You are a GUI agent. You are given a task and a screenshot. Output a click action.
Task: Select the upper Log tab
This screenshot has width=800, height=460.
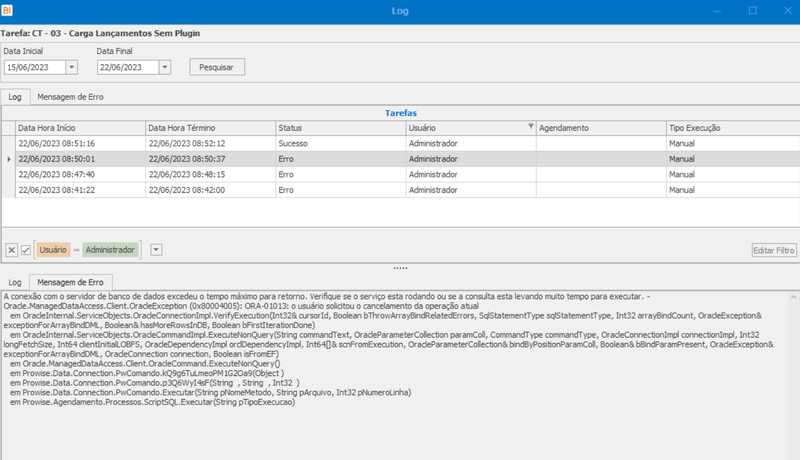[x=15, y=97]
